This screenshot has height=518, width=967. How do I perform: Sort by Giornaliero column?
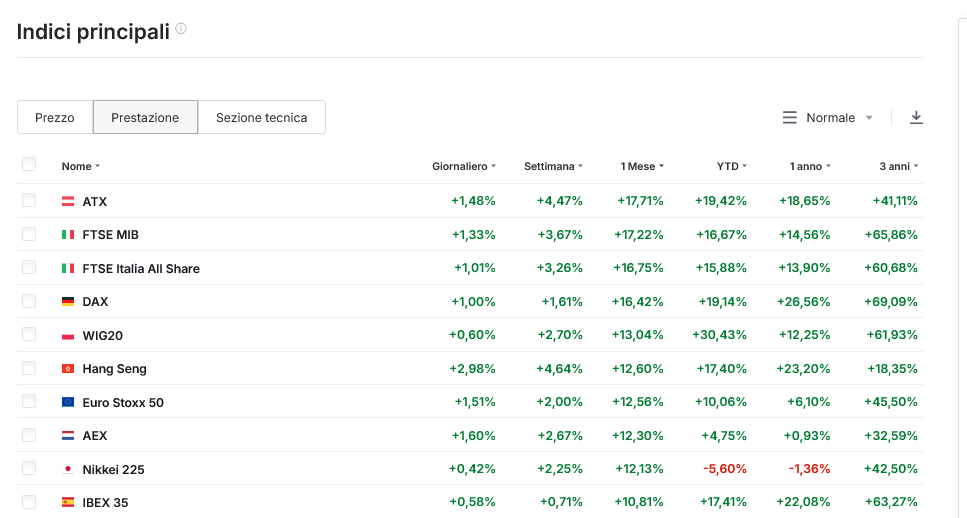[464, 166]
